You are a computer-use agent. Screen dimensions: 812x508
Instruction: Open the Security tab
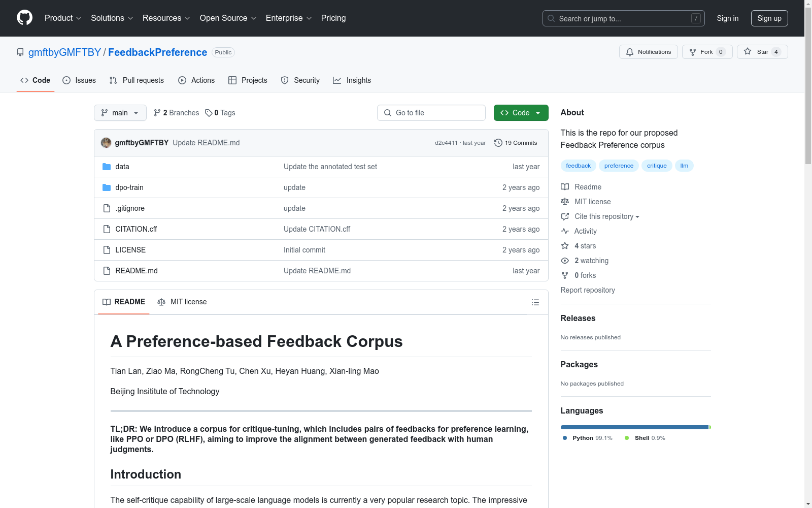(x=300, y=80)
